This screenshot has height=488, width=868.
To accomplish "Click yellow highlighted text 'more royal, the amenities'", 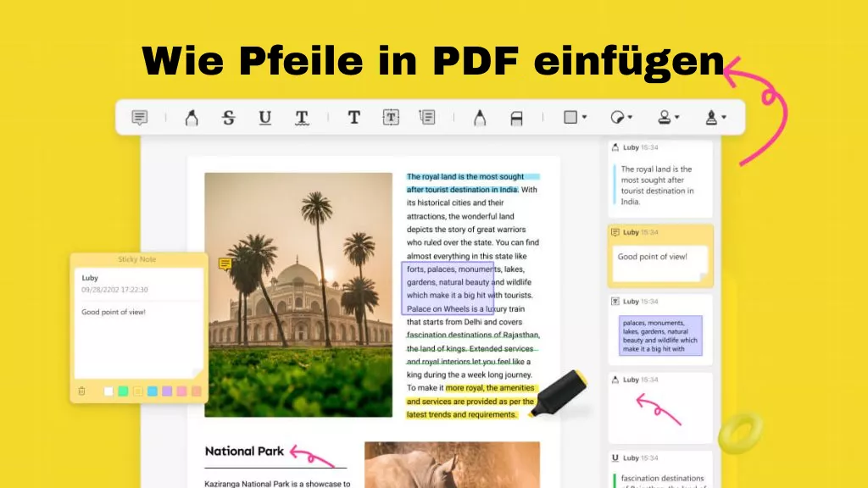I will (x=490, y=388).
